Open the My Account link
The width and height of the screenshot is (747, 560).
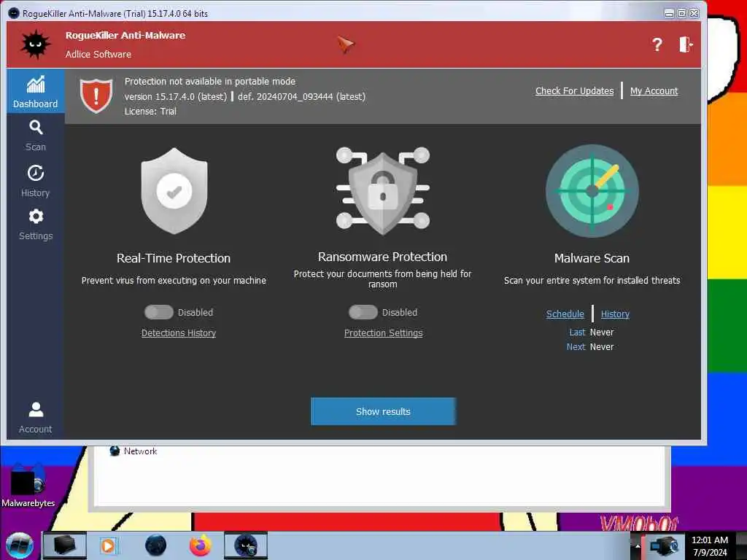[x=654, y=90]
